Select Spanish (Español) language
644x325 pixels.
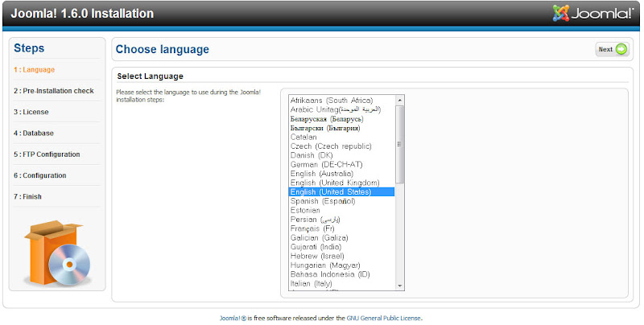pyautogui.click(x=341, y=201)
